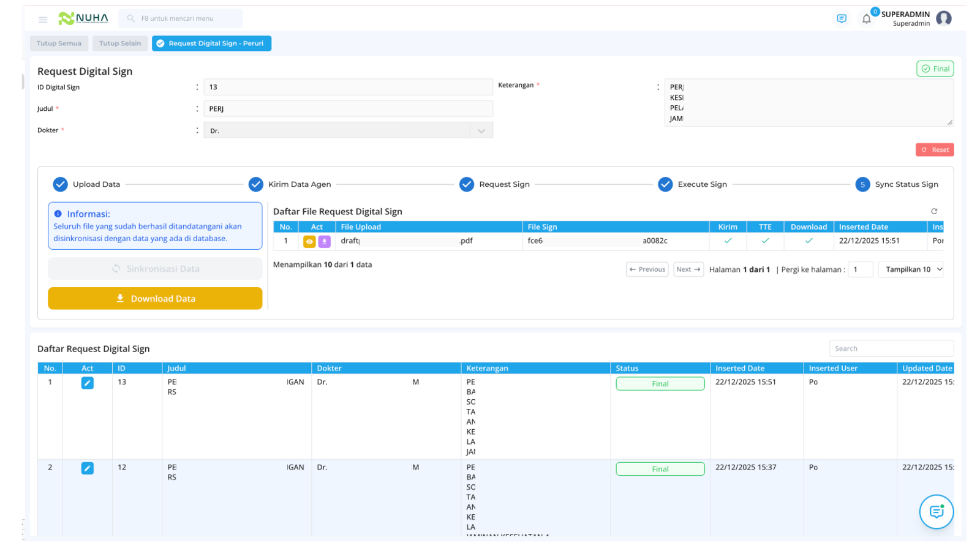Click Final status badge of ID 12
980x551 pixels.
pyautogui.click(x=660, y=469)
